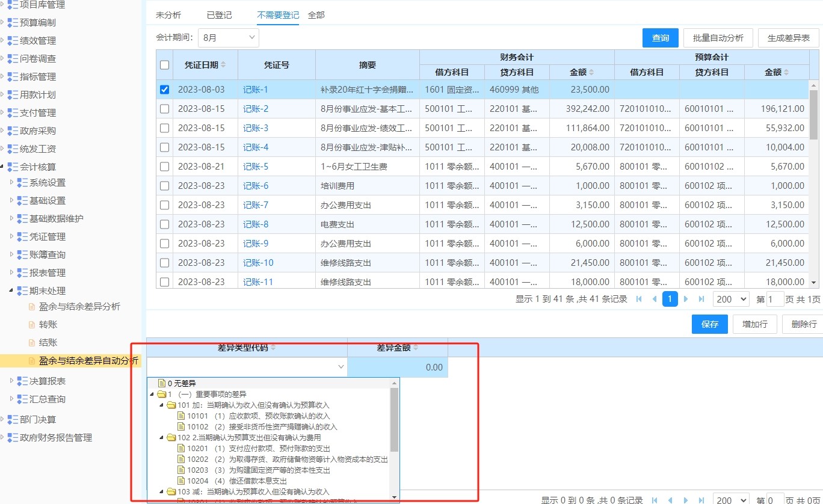This screenshot has height=504, width=823.
Task: Click the 结账 page icon in sidebar
Action: (x=32, y=342)
